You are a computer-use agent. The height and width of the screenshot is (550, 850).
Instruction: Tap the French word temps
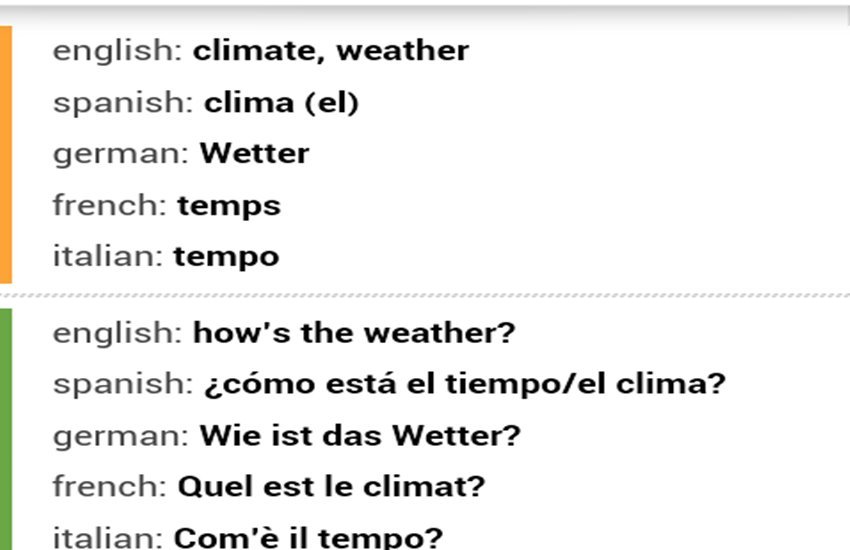(229, 206)
